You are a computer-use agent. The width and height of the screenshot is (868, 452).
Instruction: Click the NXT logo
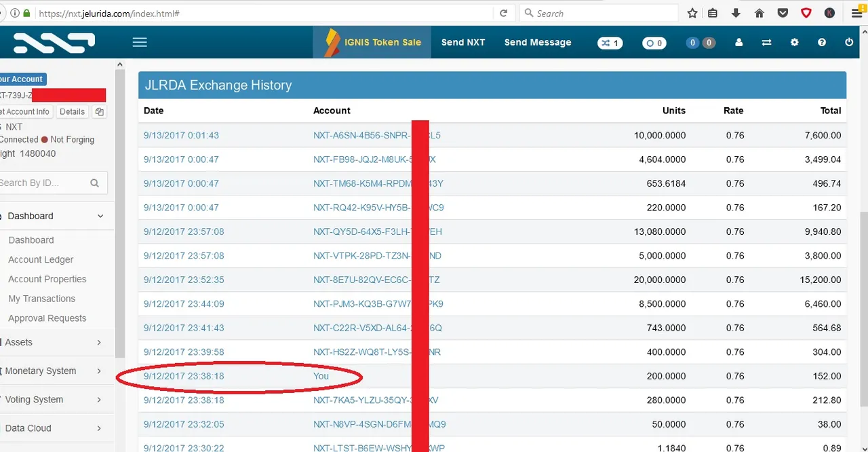coord(54,43)
